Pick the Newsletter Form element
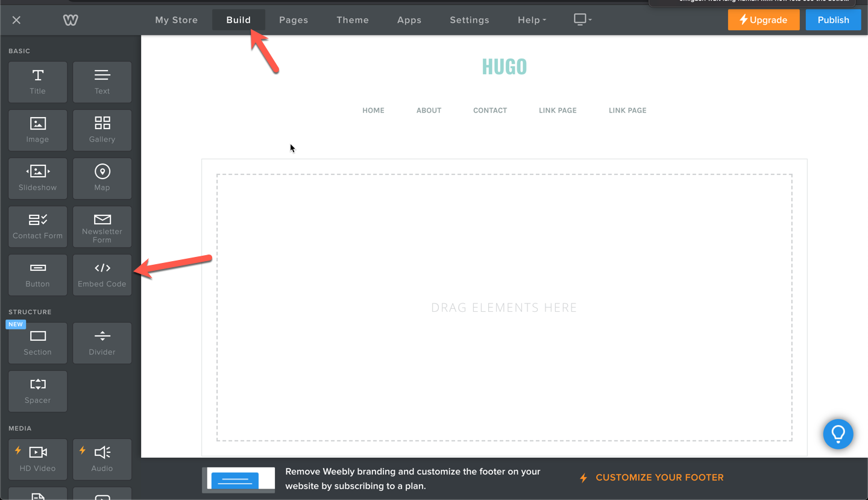 102,227
